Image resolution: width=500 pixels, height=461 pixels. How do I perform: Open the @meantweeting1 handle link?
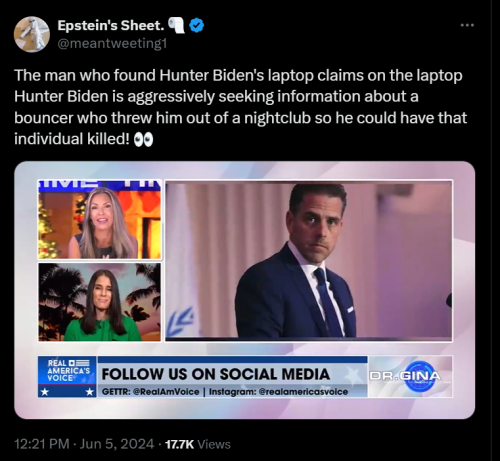tap(112, 43)
